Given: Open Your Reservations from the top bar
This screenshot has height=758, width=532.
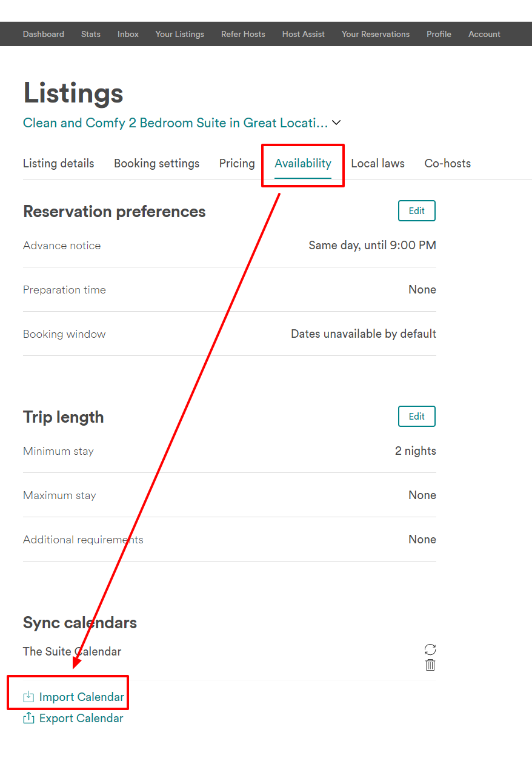Looking at the screenshot, I should (376, 34).
